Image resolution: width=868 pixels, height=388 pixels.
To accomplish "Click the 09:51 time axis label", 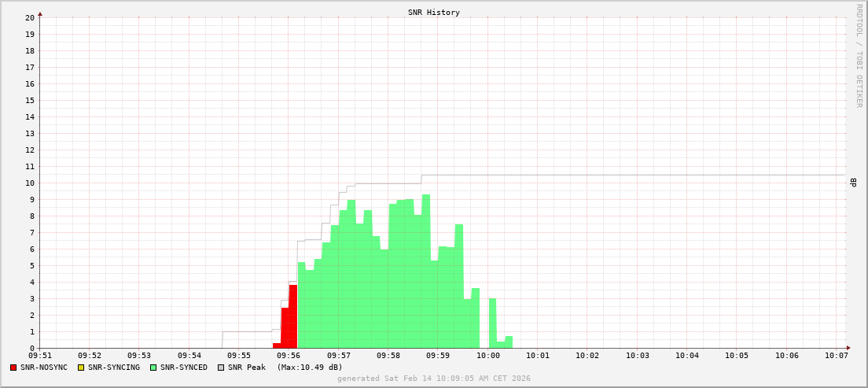I will point(39,356).
